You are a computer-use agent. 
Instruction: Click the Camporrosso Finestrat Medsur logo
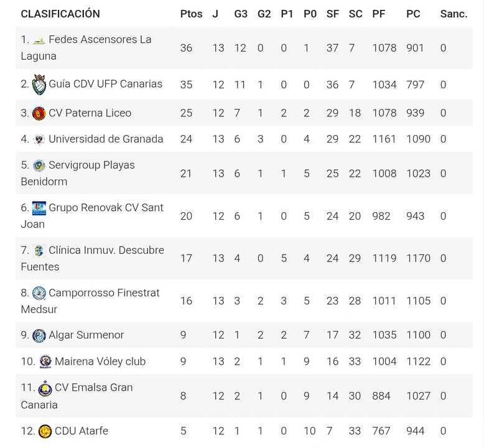click(39, 293)
